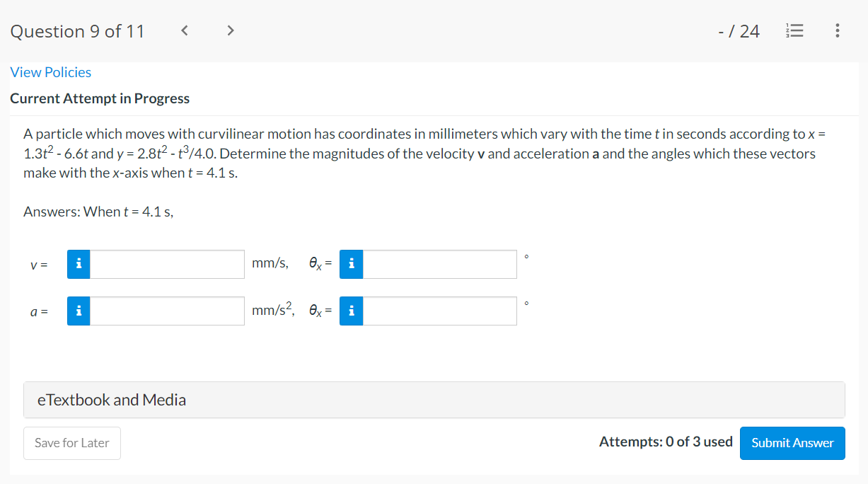
Task: Click the Current Attempt in Progress label
Action: click(x=100, y=98)
